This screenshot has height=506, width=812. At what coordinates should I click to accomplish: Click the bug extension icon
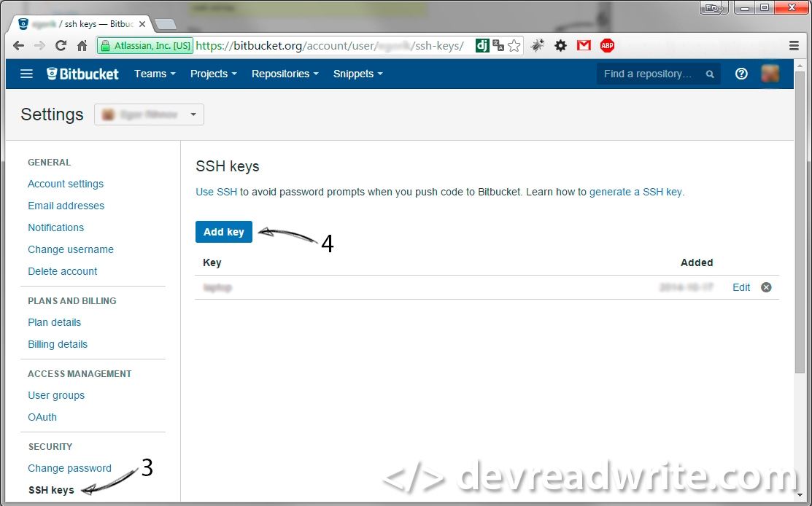[x=538, y=45]
